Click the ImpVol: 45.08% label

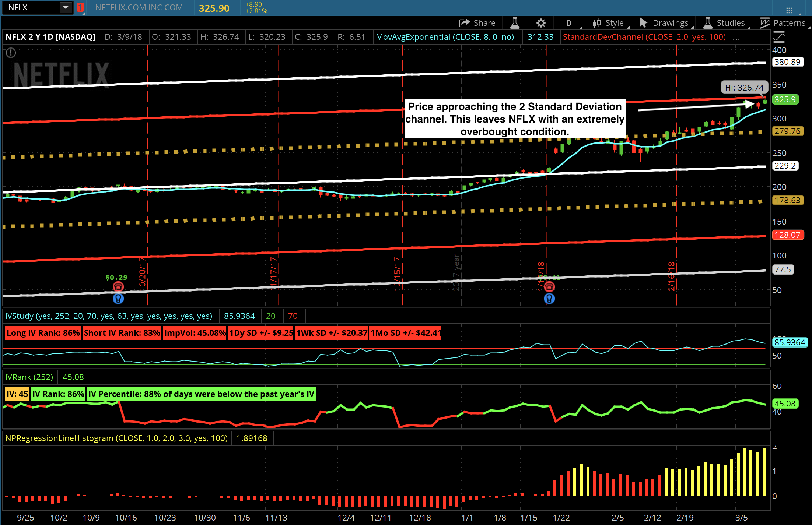[195, 333]
